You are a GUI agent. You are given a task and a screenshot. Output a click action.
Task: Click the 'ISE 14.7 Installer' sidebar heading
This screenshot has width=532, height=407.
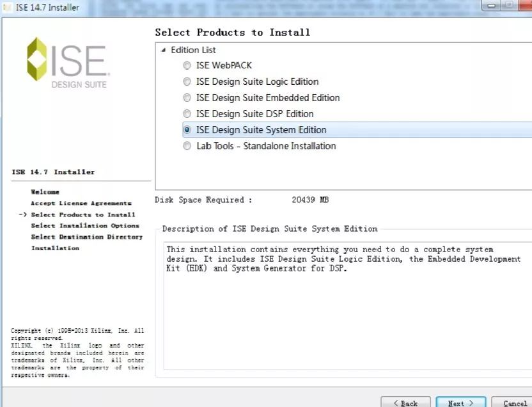coord(53,172)
